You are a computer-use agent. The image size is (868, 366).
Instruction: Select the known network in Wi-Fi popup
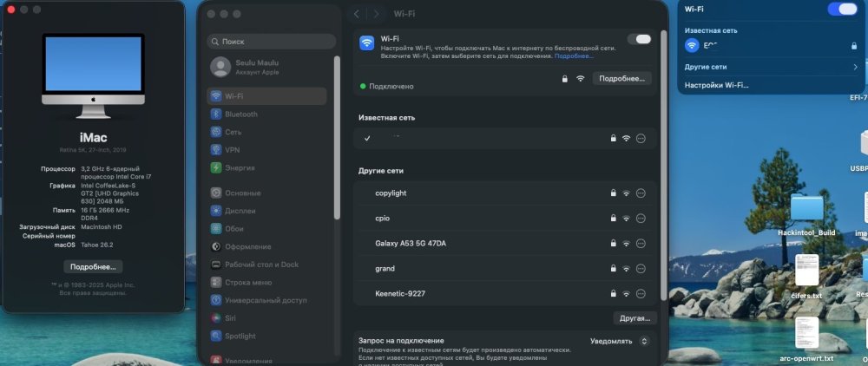(771, 46)
